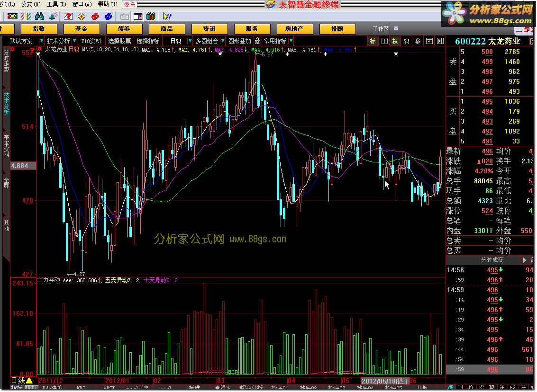Screen dimensions: 537x392
Task: Open the 公式(U) menu
Action: (x=30, y=4)
